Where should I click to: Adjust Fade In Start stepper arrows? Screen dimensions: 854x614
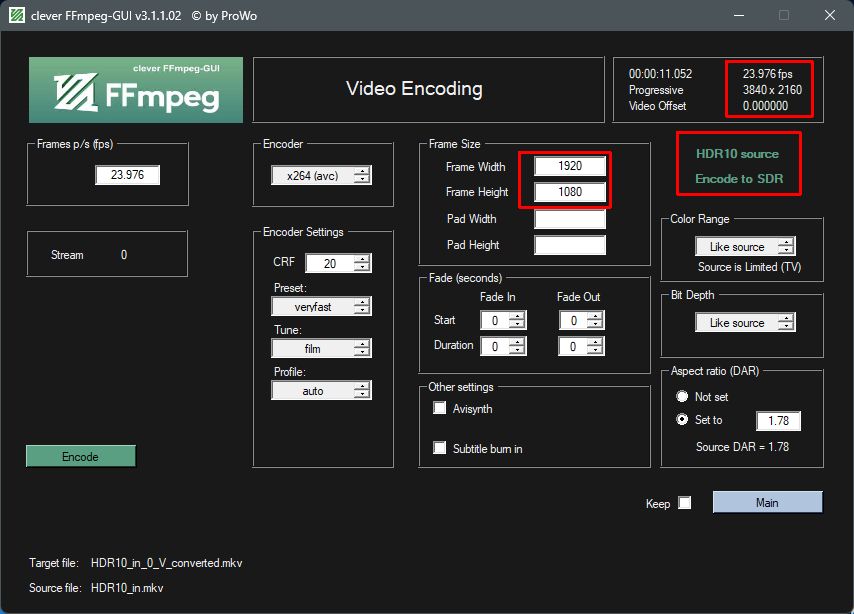pos(517,320)
